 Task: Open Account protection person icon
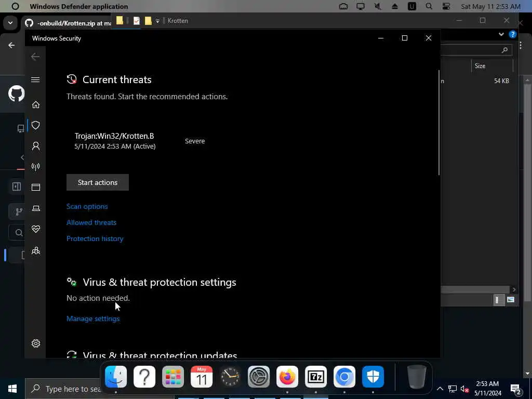(36, 146)
